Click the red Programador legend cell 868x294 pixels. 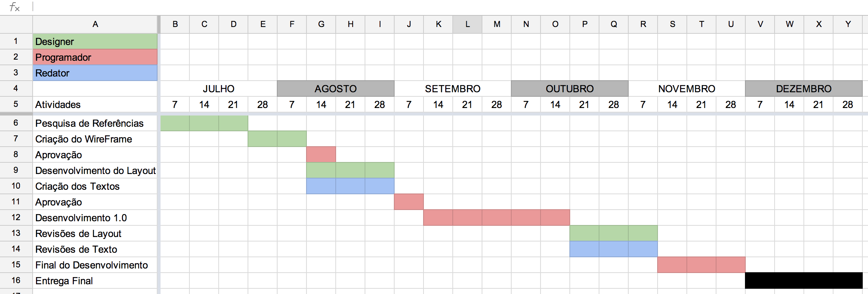tap(95, 57)
